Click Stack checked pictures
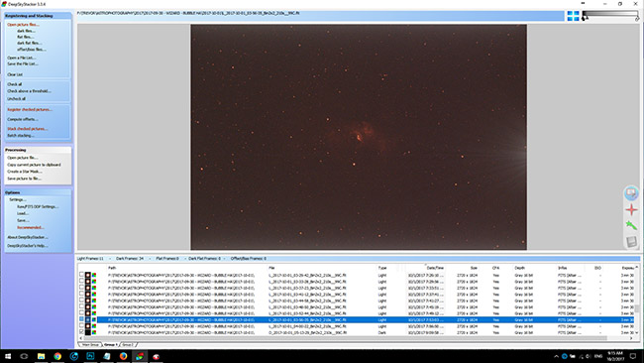 [27, 129]
